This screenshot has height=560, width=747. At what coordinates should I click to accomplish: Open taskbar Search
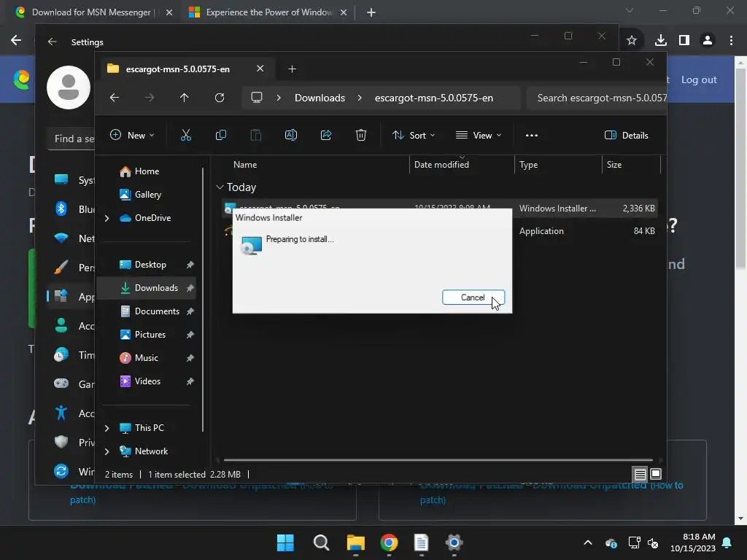coord(321,542)
